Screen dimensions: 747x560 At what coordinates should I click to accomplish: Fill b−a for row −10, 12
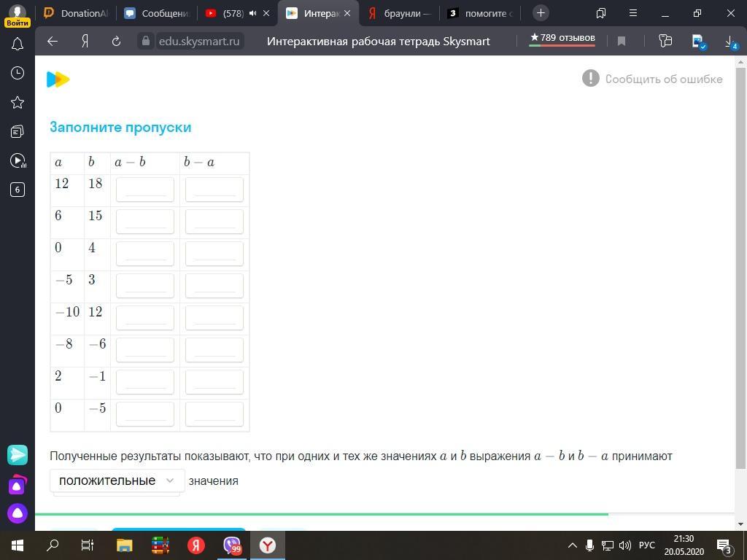coord(214,318)
